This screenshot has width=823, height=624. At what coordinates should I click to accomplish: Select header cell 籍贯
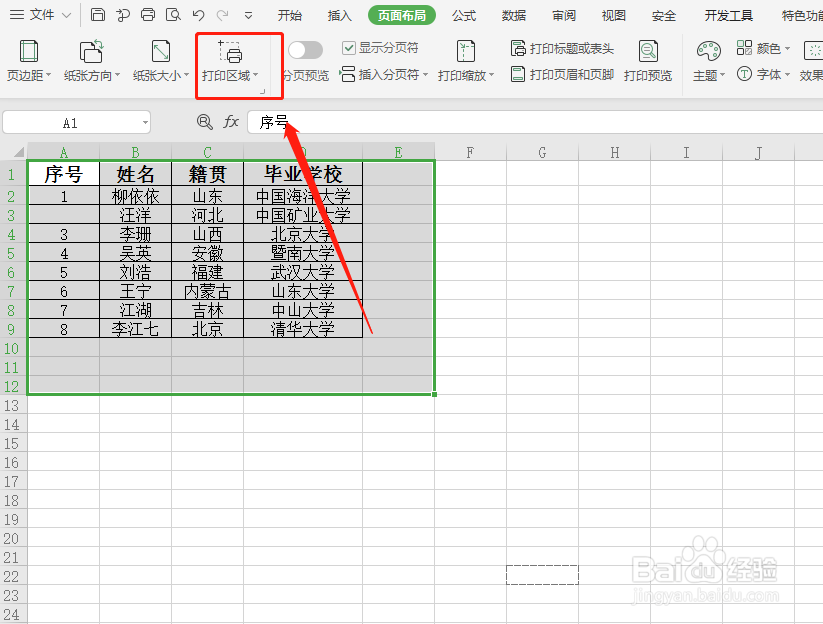pos(207,174)
